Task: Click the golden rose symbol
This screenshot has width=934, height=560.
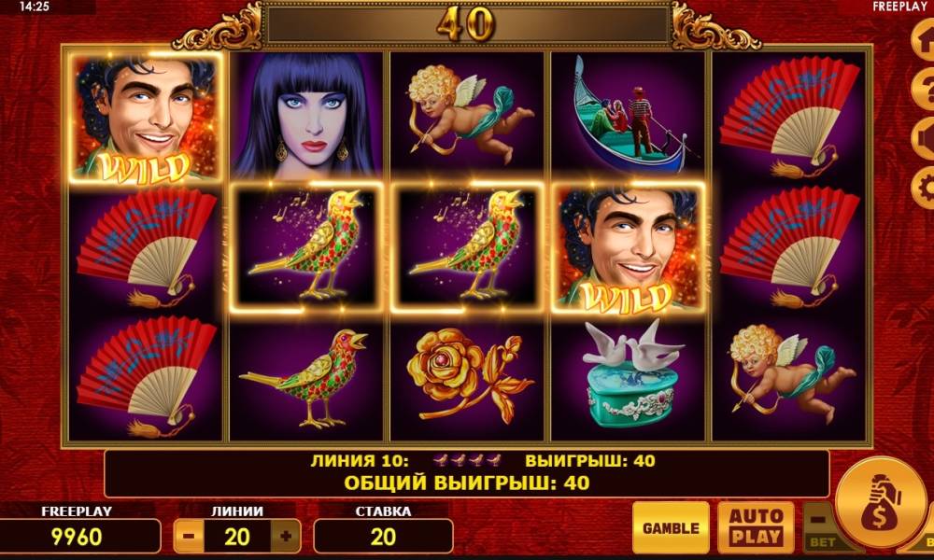Action: 468,376
